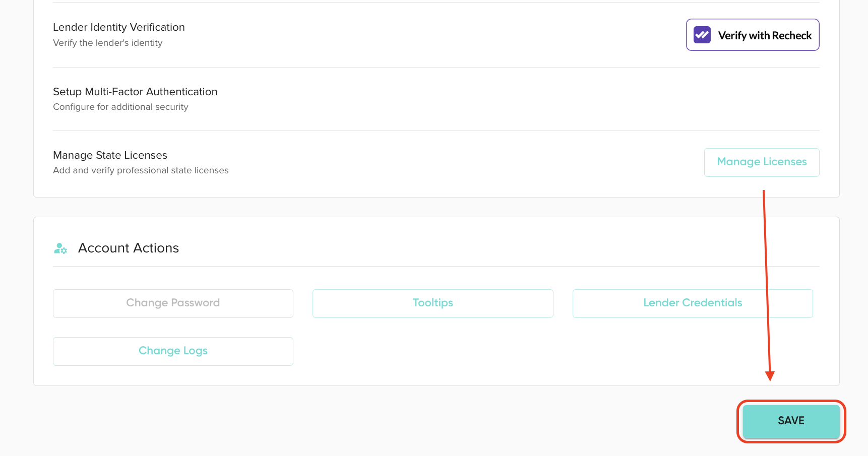Click the Lender Identity Verification heading
The image size is (868, 456).
coord(119,27)
